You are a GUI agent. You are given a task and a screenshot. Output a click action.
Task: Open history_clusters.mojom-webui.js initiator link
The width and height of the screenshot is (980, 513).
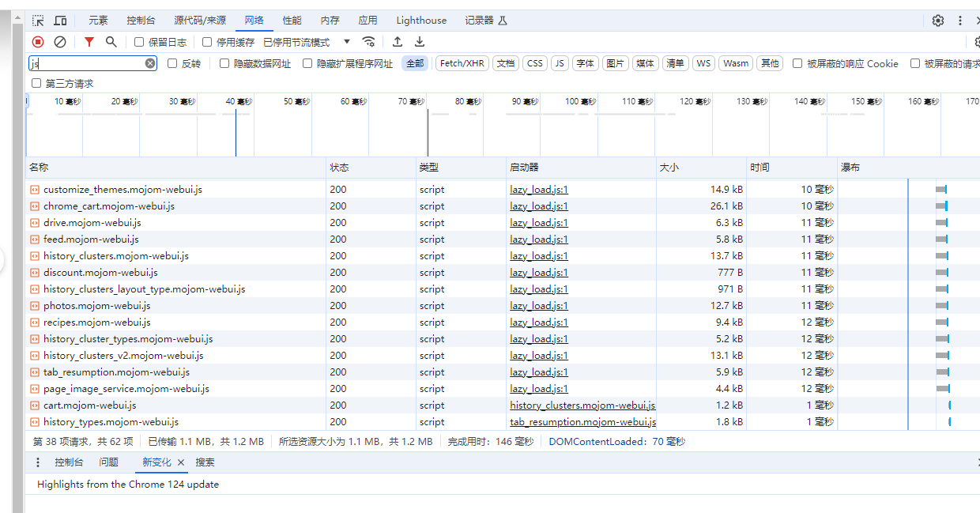click(x=582, y=405)
